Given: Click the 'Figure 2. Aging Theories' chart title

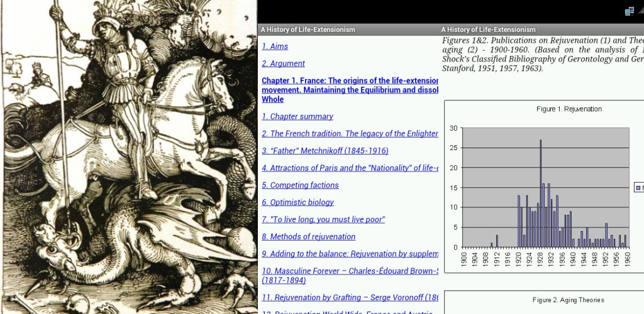Looking at the screenshot, I should tap(568, 300).
